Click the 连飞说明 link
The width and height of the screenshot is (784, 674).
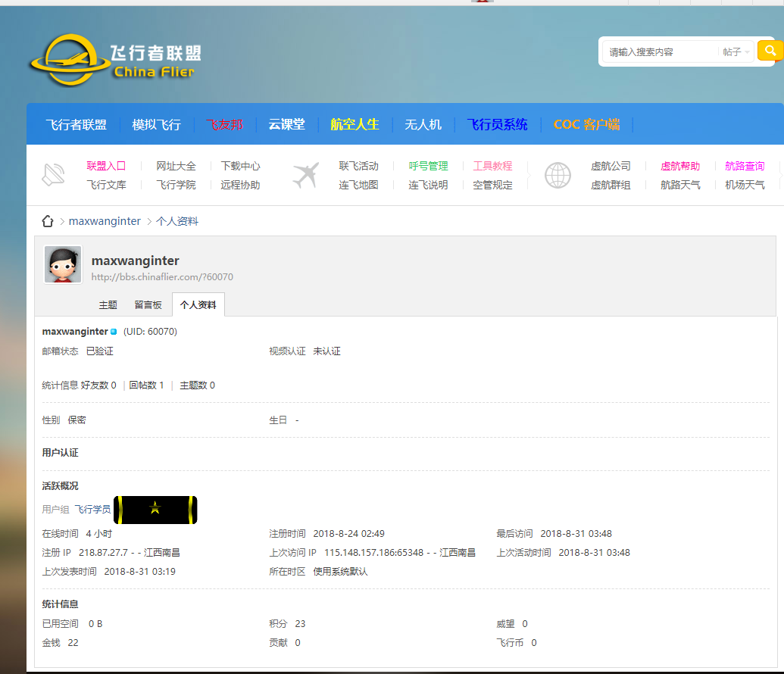pos(429,185)
